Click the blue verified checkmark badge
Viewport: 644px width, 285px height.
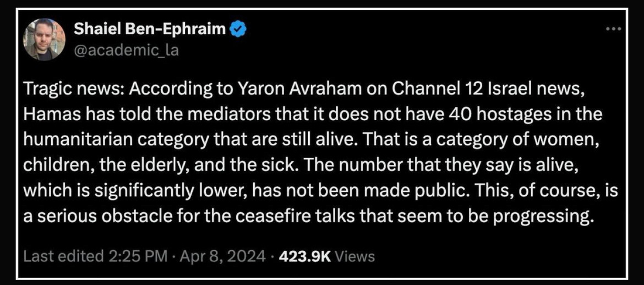point(237,29)
